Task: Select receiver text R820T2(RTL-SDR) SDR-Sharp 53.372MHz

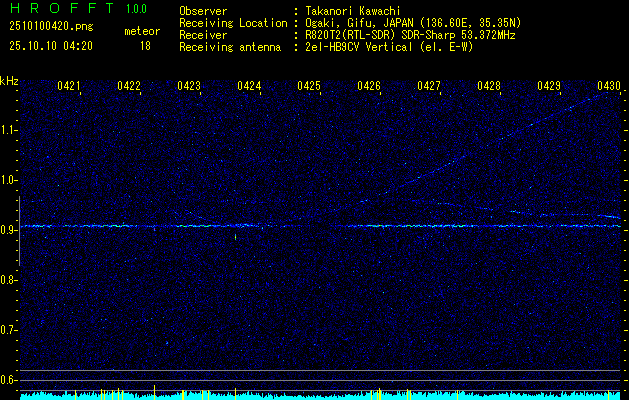Action: 410,35
